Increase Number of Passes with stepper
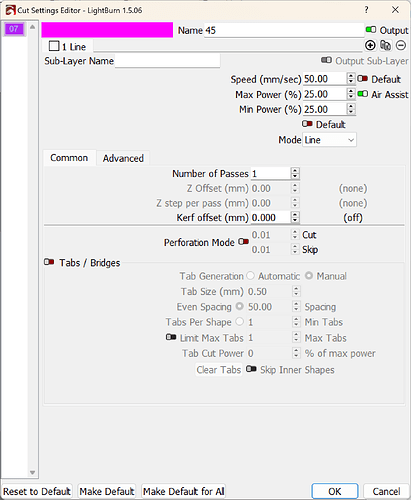 295,170
